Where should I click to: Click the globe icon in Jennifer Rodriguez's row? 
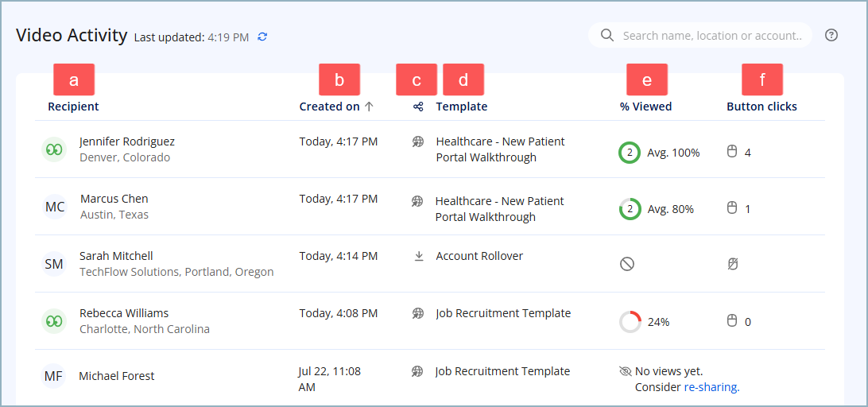point(418,141)
